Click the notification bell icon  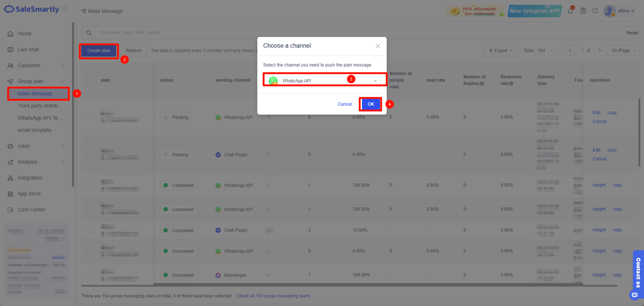click(570, 11)
